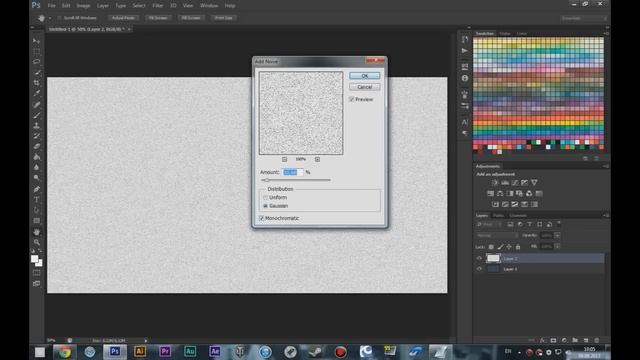Screen dimensions: 640x360
Task: Open the workspace switcher dropdown
Action: click(584, 18)
